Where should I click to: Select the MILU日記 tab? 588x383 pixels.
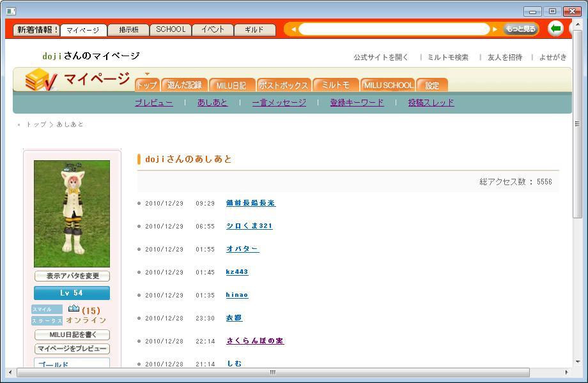point(231,85)
